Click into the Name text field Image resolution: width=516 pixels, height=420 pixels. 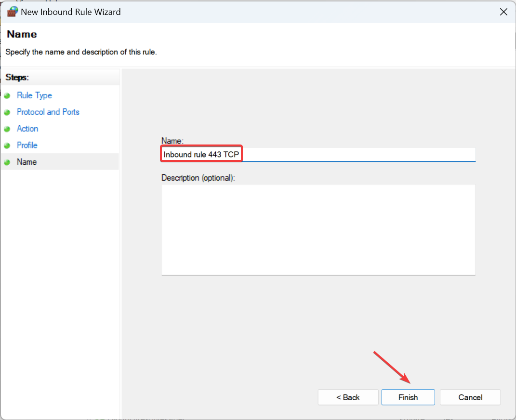click(x=318, y=154)
